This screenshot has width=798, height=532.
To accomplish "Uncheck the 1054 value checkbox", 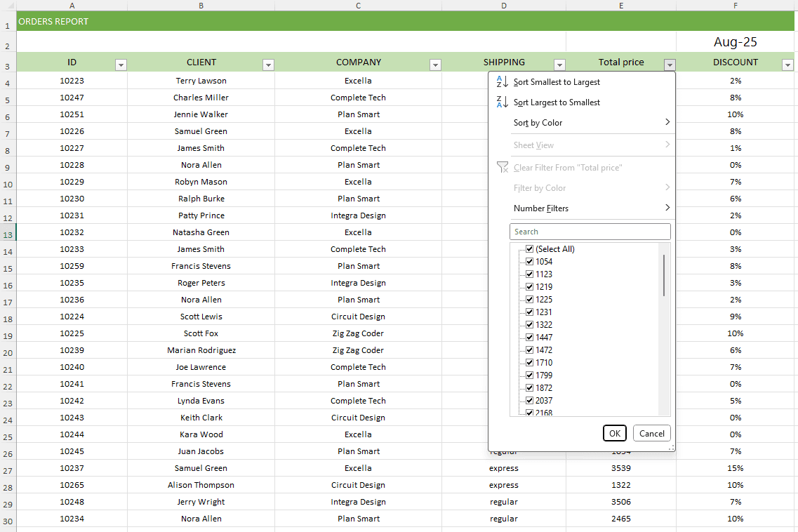I will click(529, 261).
